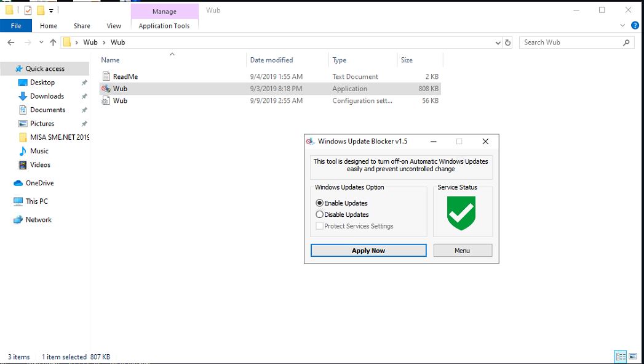Image resolution: width=644 pixels, height=364 pixels.
Task: Open Videos in the navigation pane
Action: coord(40,164)
